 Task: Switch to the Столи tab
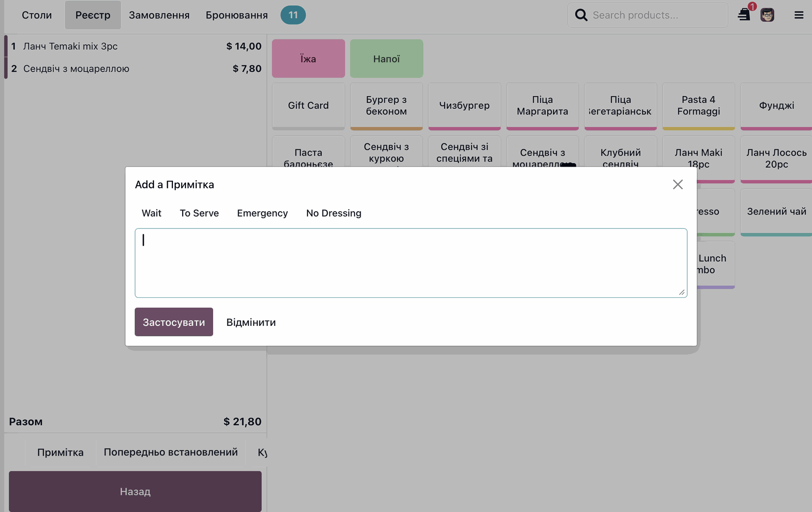tap(37, 15)
